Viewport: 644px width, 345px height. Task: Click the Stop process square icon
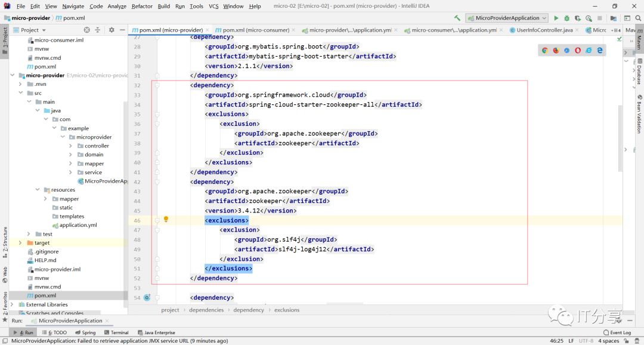pyautogui.click(x=600, y=18)
